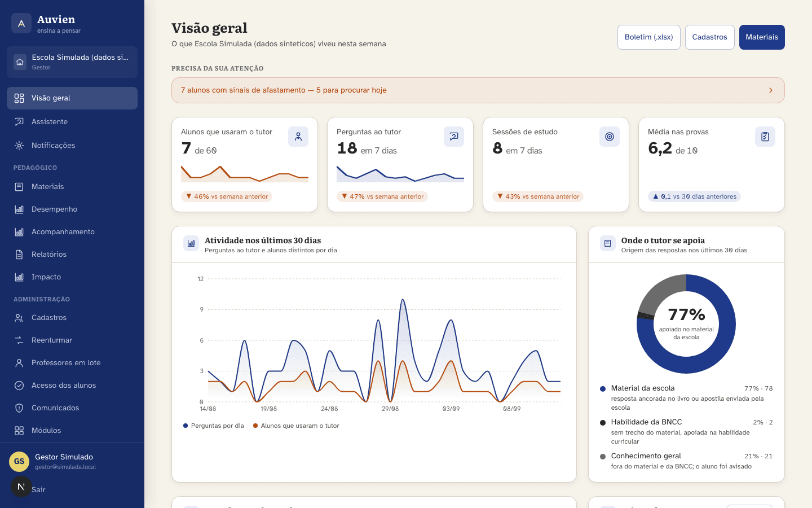Click the clipboard icon on Média card
812x508 pixels.
765,137
